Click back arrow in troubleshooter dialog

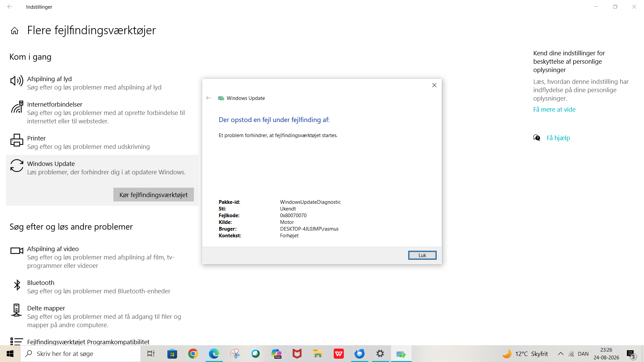[209, 98]
